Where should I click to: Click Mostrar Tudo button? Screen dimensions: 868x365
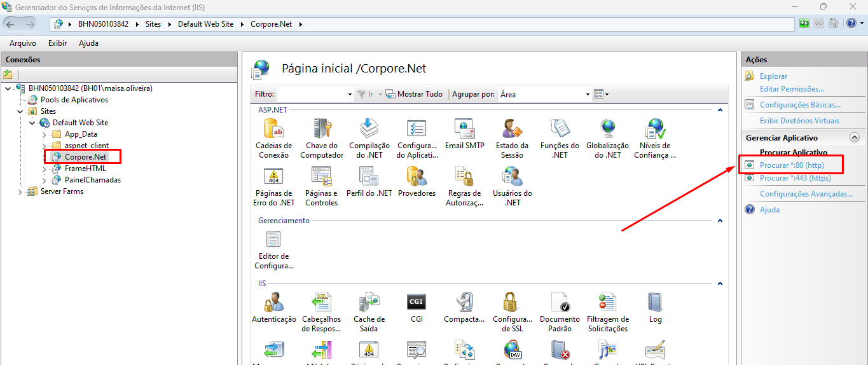414,94
